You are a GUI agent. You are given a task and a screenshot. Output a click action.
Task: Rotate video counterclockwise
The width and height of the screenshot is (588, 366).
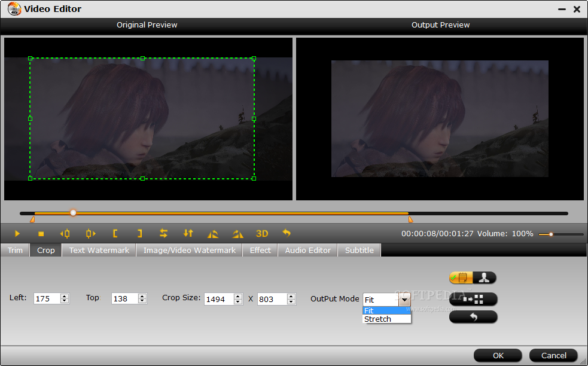coord(212,234)
